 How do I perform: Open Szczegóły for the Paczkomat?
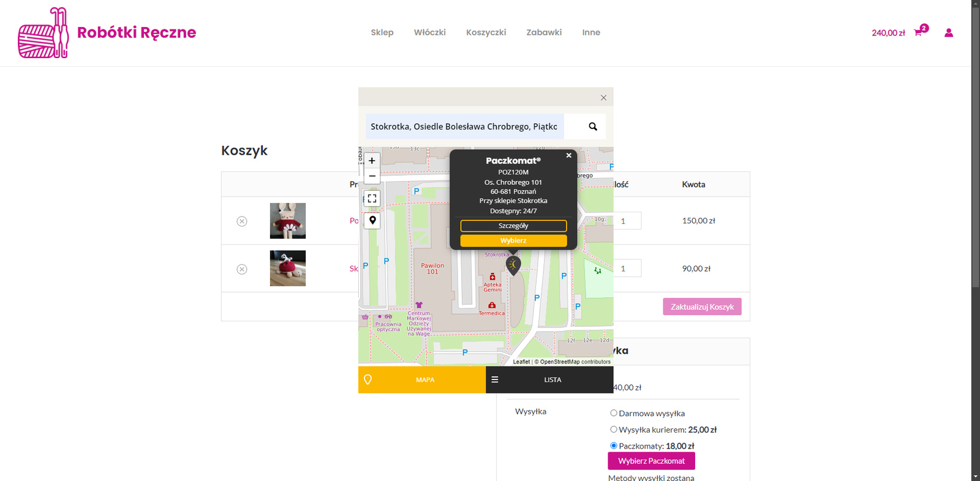point(513,226)
